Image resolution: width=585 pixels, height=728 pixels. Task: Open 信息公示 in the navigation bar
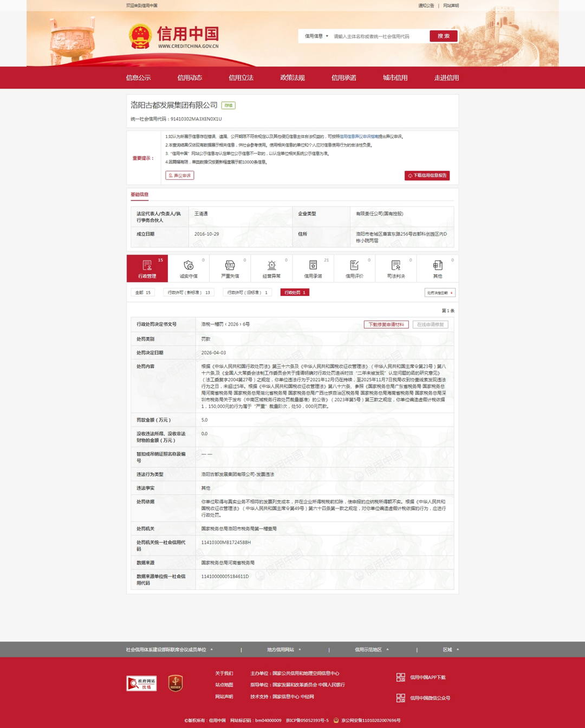tap(139, 78)
